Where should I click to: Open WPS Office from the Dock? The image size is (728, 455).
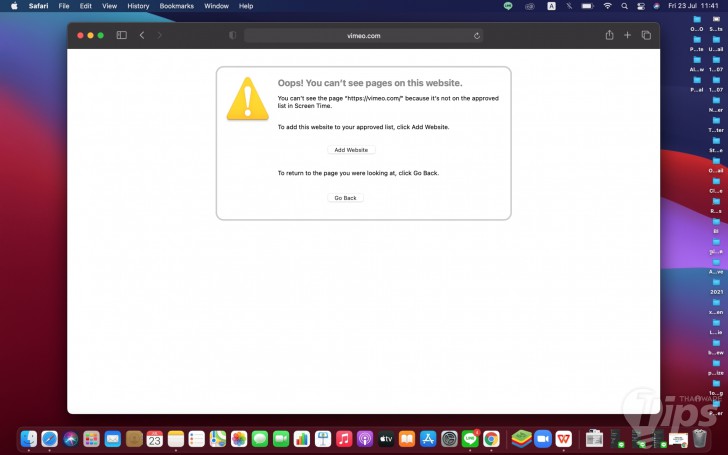coord(564,438)
